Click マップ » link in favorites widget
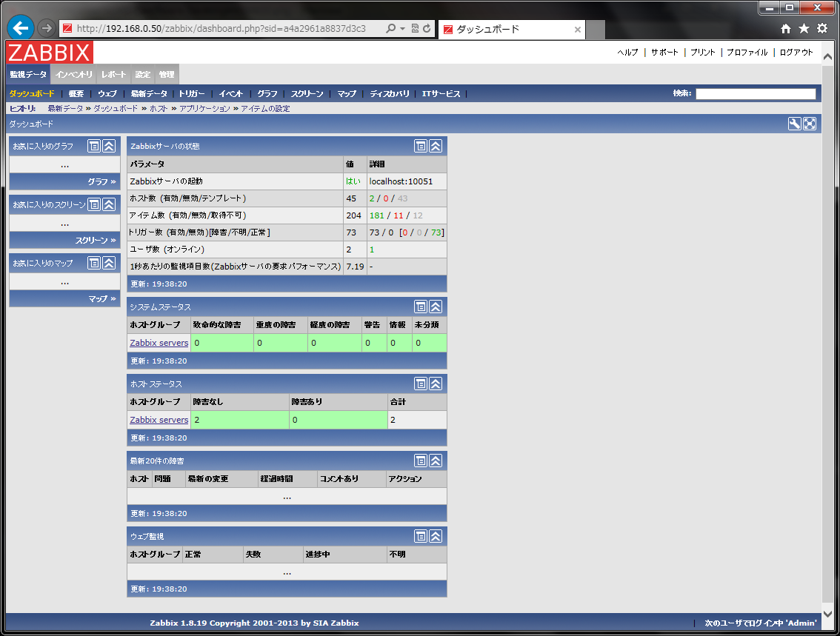The image size is (840, 636). point(102,298)
